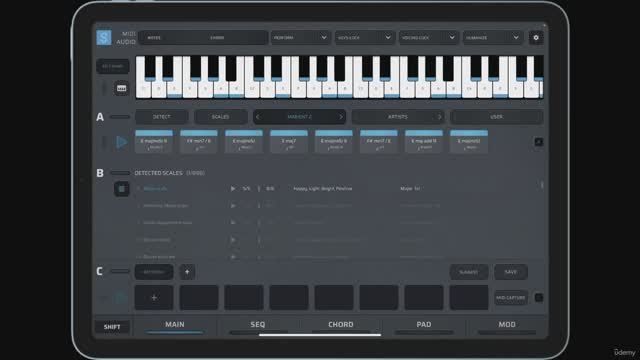The width and height of the screenshot is (640, 360).
Task: Open the settings gear
Action: click(536, 38)
